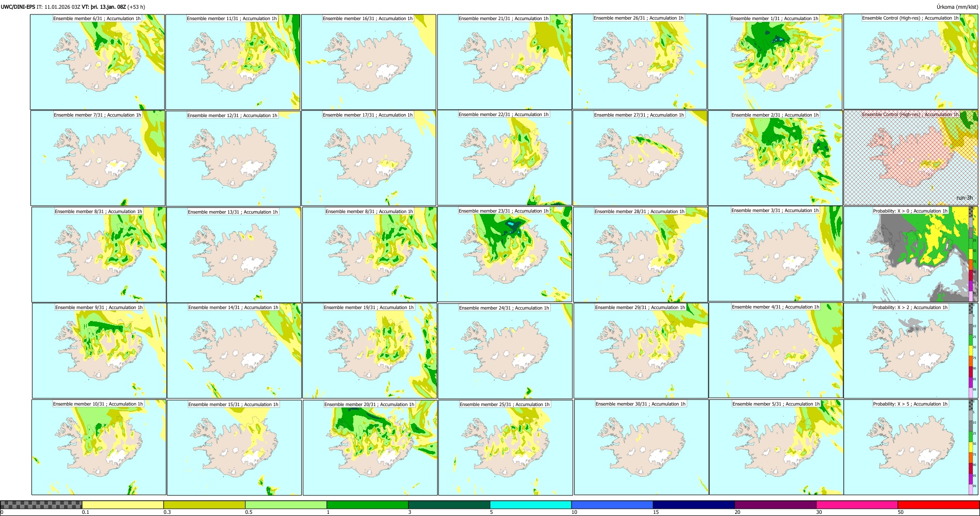Screen dimensions: 980x516
Task: Select the Ensemble member 23/31 precipitation map
Action: tap(504, 254)
